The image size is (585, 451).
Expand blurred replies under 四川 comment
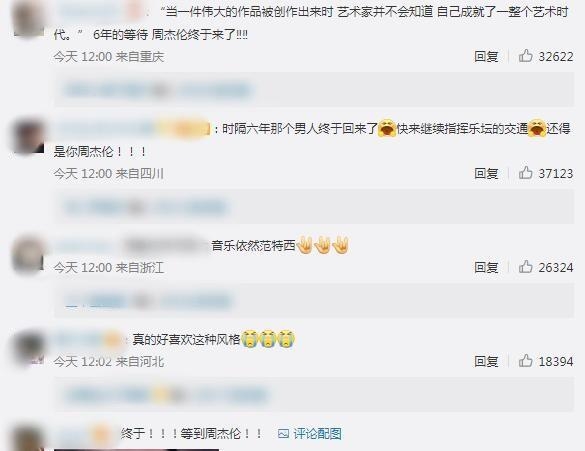pyautogui.click(x=314, y=207)
